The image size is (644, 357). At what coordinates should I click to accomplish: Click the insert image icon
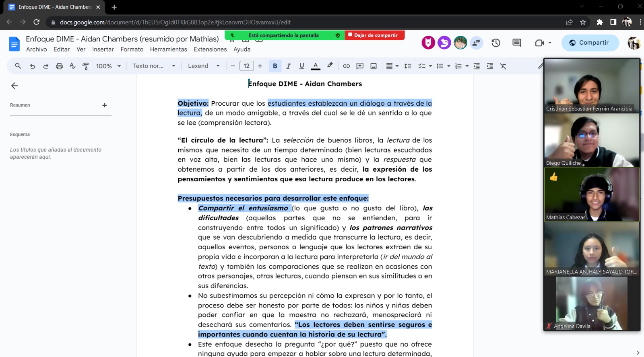point(374,66)
